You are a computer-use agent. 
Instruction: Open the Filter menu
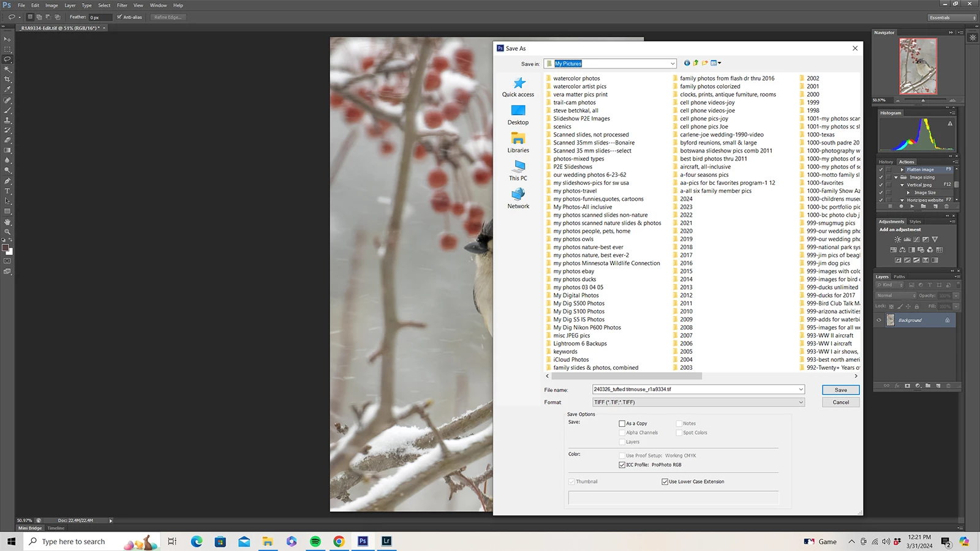[x=122, y=6]
